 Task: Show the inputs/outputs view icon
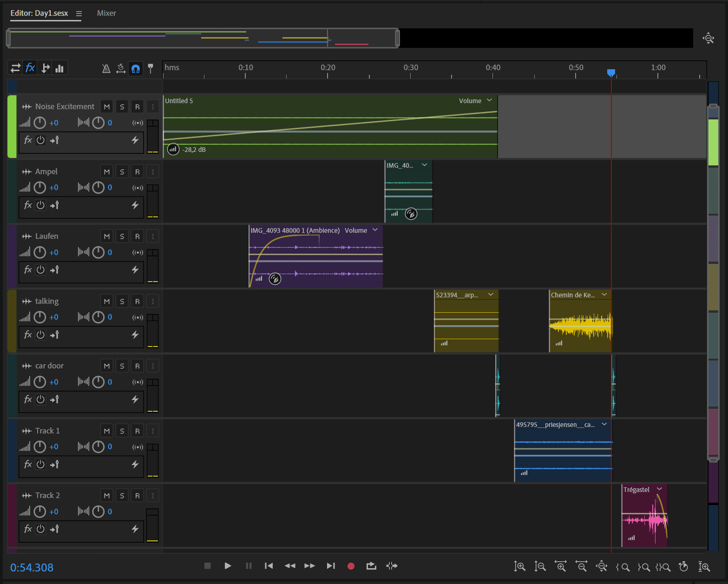click(15, 68)
